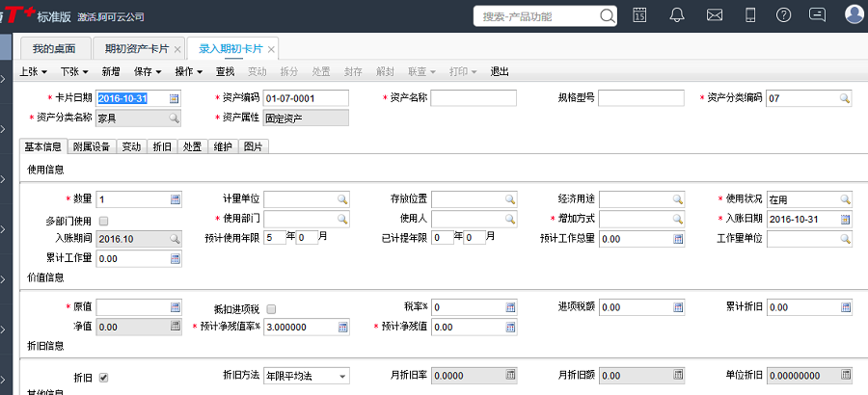The image size is (868, 395).
Task: Switch to the 期初资产卡片 tab
Action: (137, 48)
